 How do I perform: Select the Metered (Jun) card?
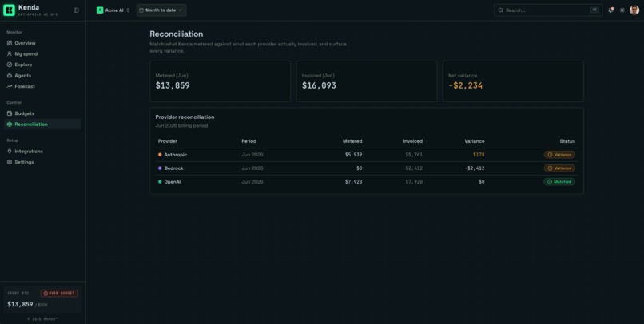221,81
